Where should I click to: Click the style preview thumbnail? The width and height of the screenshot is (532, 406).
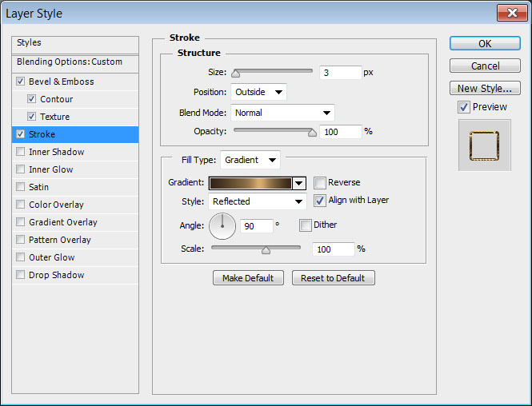point(484,145)
